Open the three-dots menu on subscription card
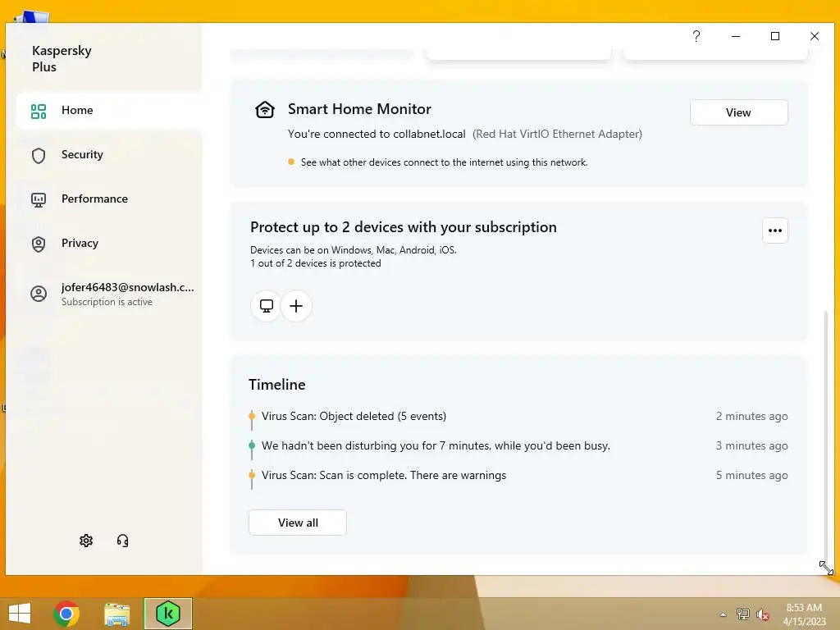 (774, 231)
